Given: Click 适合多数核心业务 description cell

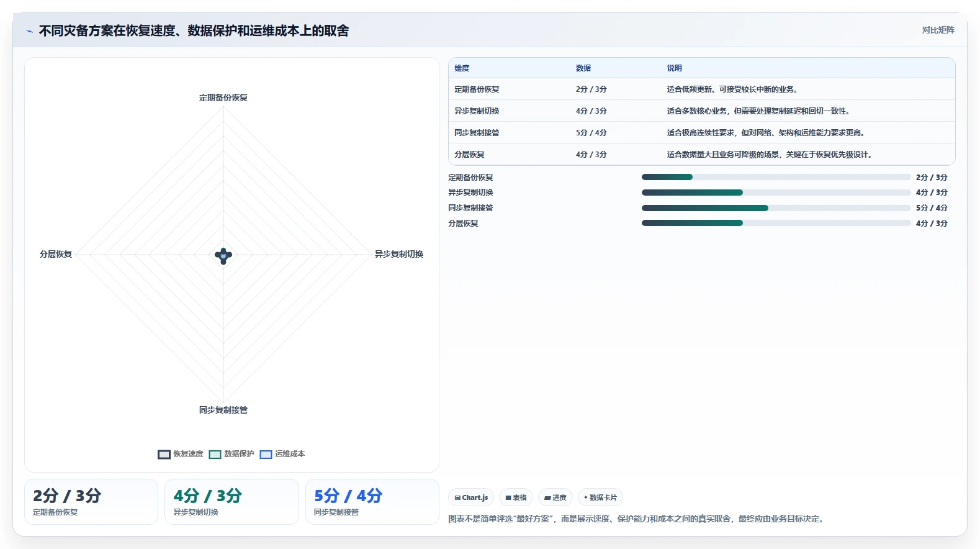Looking at the screenshot, I should click(x=758, y=111).
